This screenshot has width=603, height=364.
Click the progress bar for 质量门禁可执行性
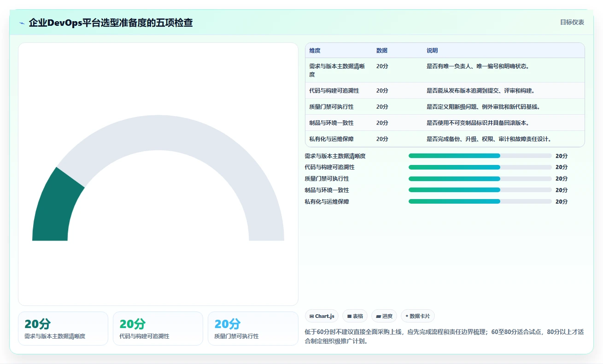click(480, 179)
